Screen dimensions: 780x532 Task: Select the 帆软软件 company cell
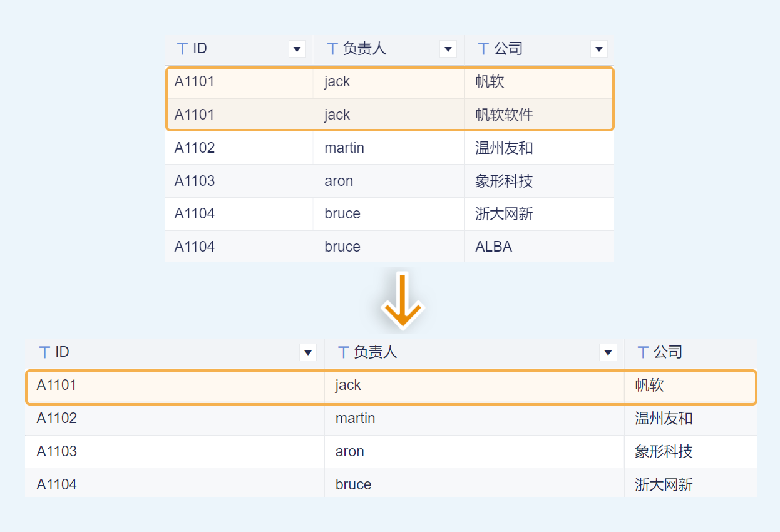[504, 115]
